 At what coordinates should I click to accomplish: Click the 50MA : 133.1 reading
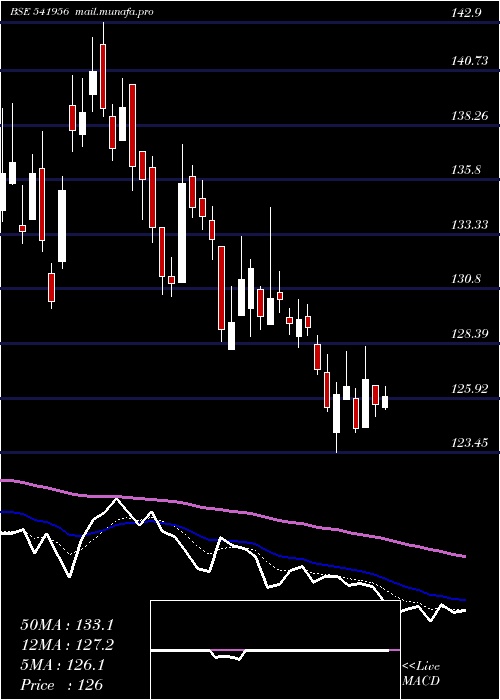click(x=67, y=625)
